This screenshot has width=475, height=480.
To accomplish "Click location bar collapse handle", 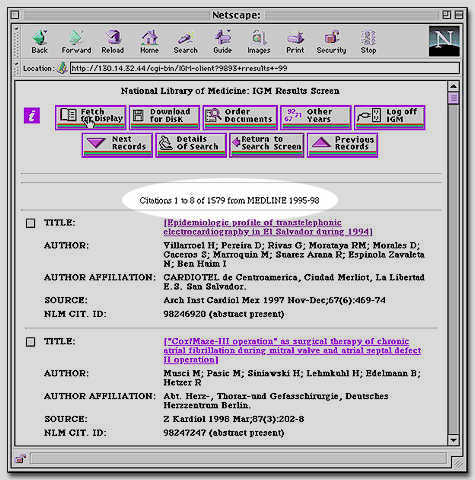I will [x=17, y=69].
